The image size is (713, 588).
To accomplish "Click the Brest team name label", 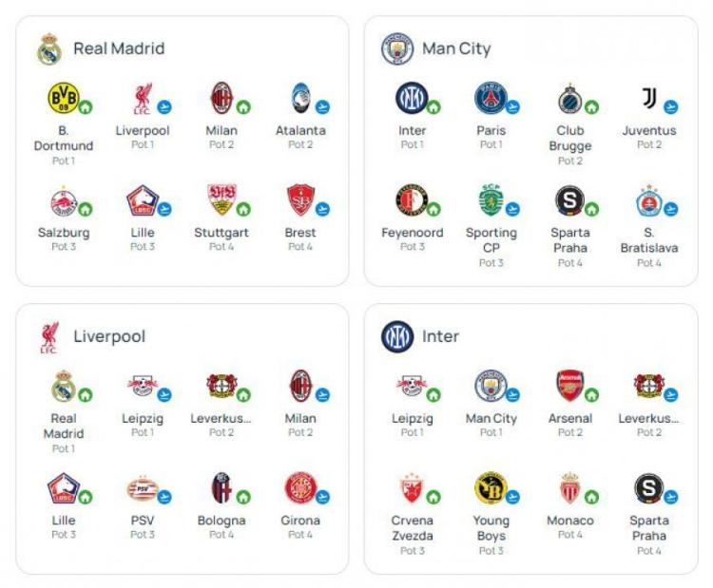I will pos(300,233).
